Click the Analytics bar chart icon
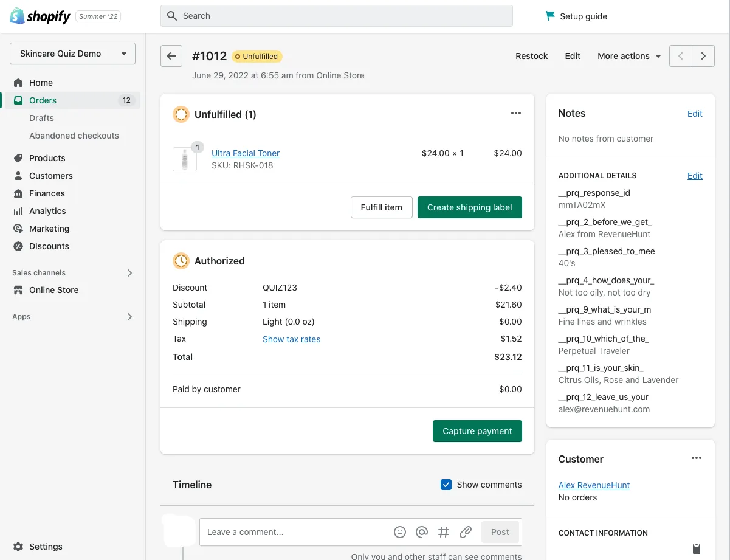Image resolution: width=730 pixels, height=560 pixels. click(18, 211)
